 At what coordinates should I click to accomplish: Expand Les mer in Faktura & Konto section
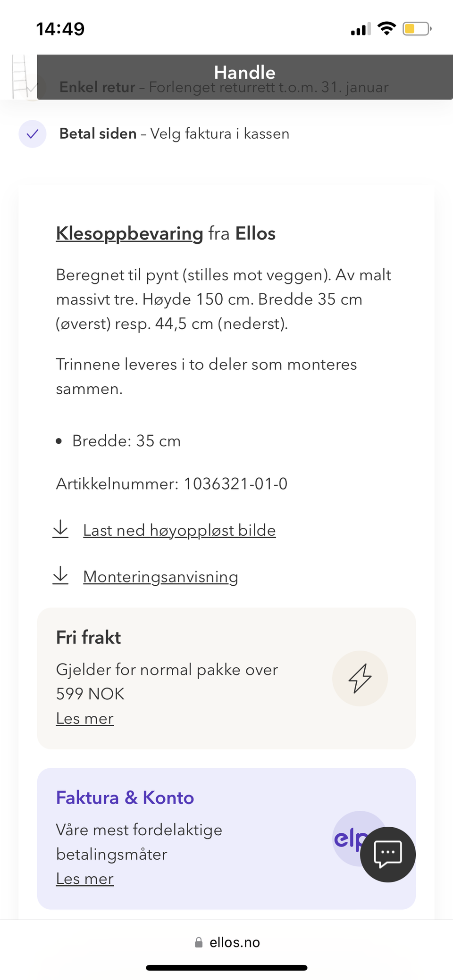pos(84,879)
